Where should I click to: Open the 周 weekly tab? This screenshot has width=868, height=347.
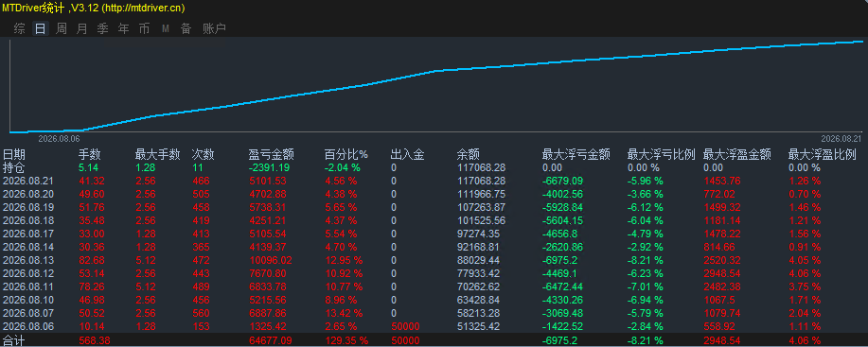[x=61, y=28]
